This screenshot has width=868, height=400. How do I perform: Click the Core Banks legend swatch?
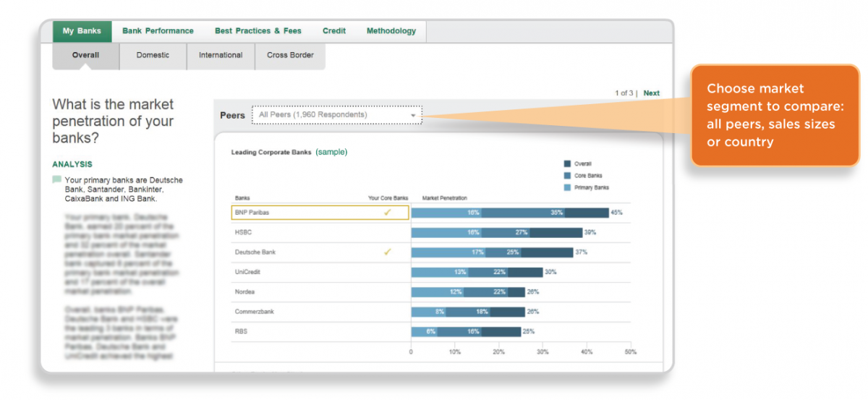point(567,176)
